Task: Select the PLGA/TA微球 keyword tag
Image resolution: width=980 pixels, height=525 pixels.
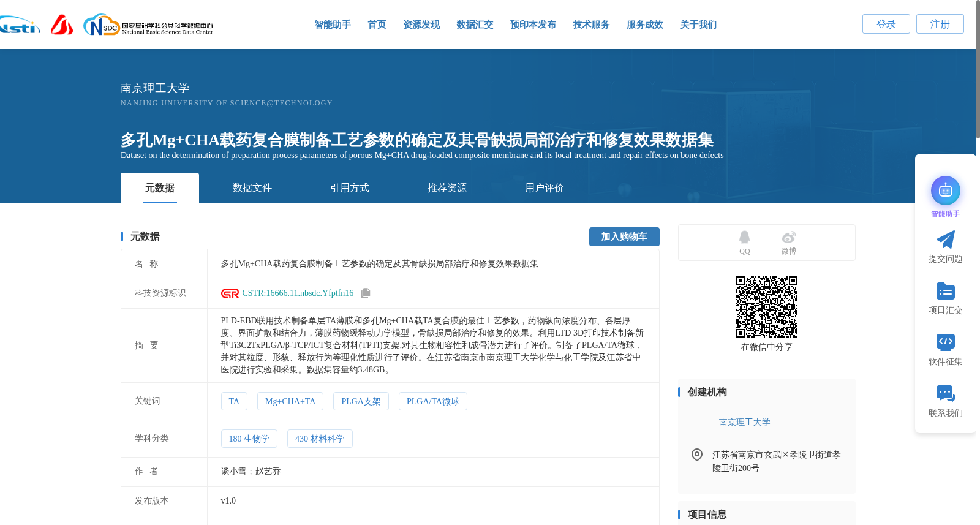Action: coord(433,401)
